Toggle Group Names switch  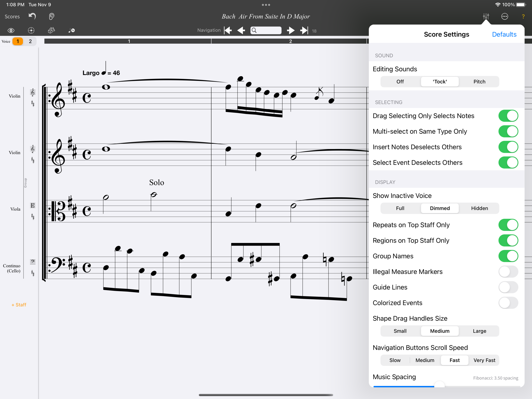[508, 256]
